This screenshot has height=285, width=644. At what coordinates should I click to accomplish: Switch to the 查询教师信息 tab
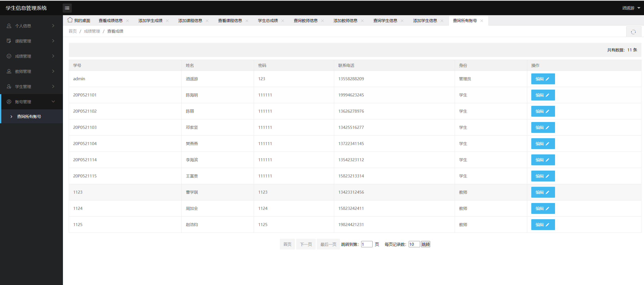click(x=305, y=21)
